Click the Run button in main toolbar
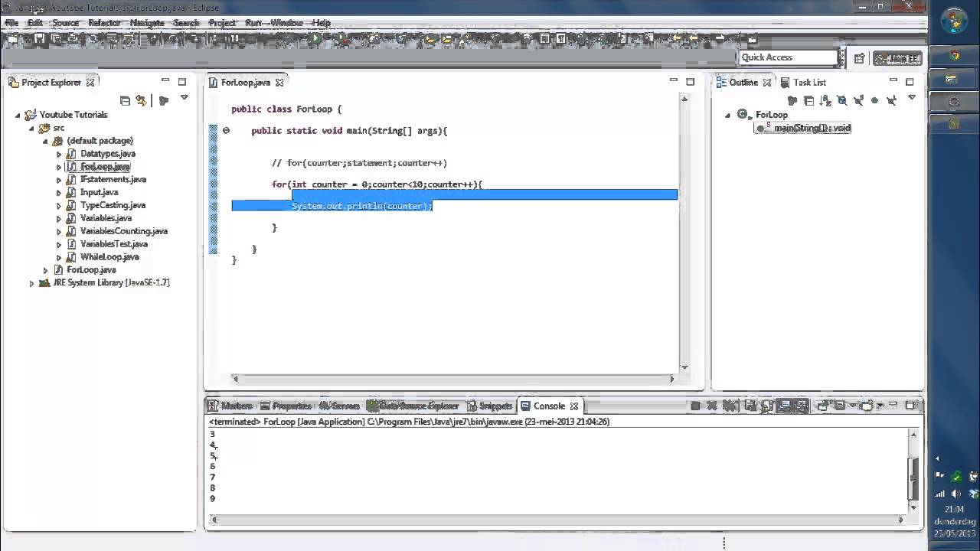980x551 pixels. pos(315,38)
